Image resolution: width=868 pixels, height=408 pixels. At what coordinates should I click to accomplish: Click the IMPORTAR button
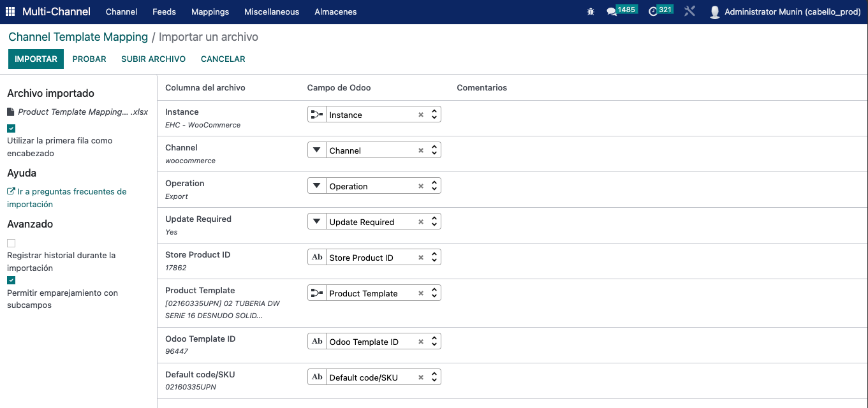click(36, 59)
